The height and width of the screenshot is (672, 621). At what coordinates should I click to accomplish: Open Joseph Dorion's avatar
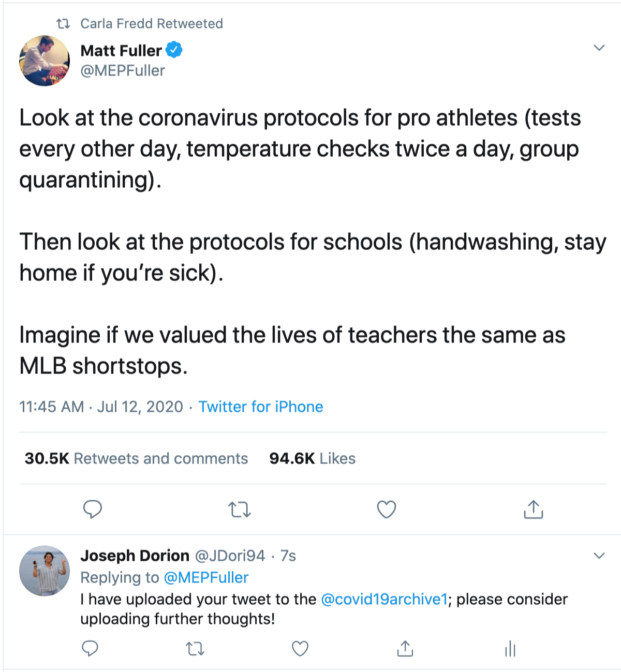point(45,571)
